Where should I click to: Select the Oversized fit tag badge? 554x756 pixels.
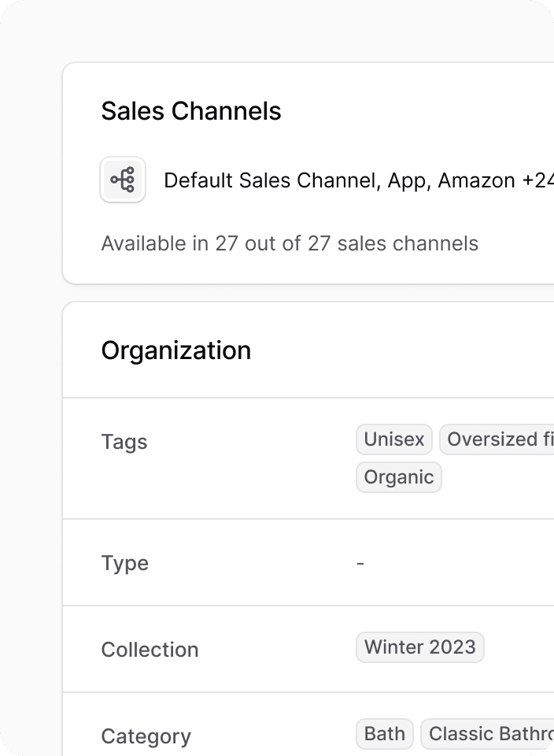pos(497,439)
